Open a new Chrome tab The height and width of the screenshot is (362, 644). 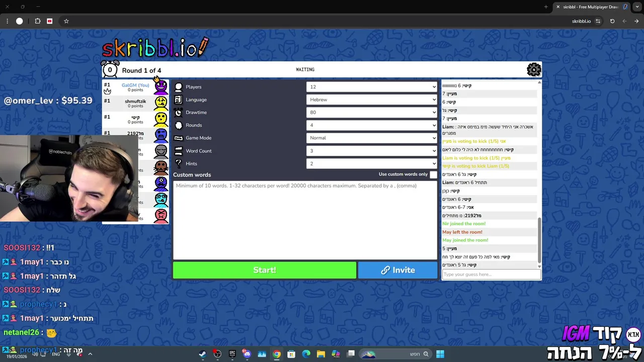(x=546, y=7)
